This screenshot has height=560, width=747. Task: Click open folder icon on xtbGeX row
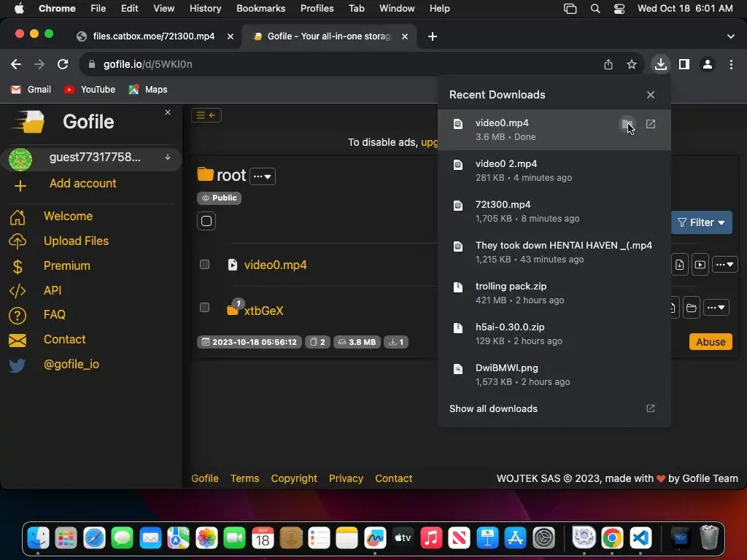[x=692, y=308]
